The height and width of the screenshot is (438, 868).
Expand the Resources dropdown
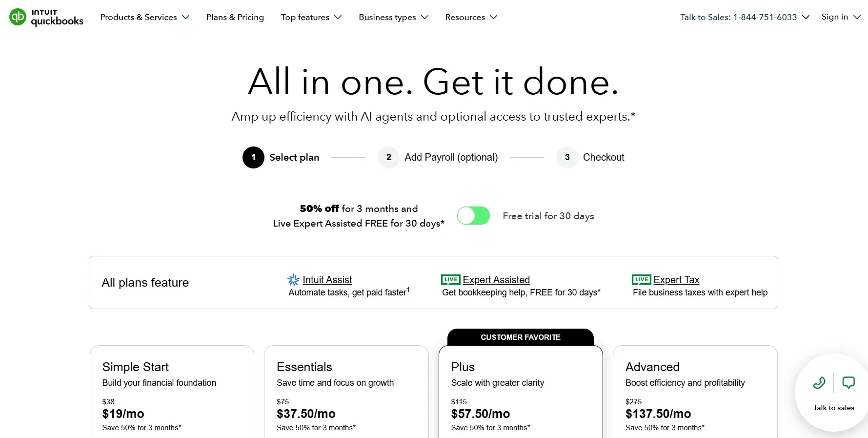[x=470, y=17]
